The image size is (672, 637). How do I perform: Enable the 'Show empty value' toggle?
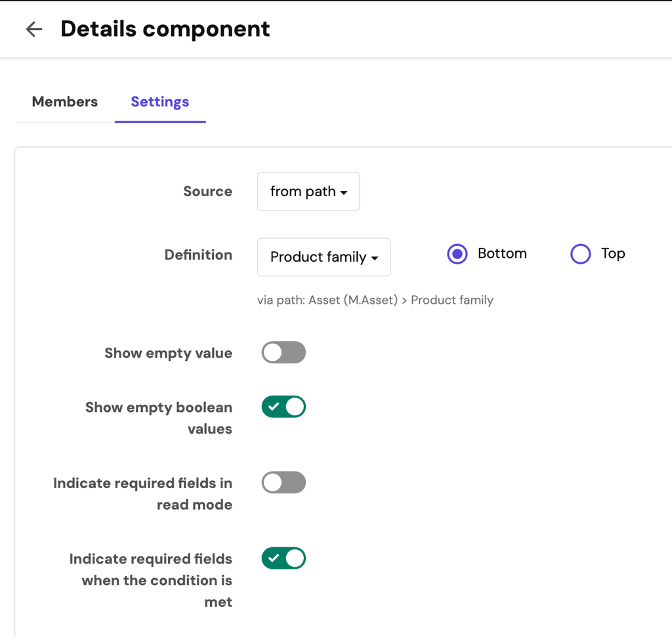pyautogui.click(x=283, y=352)
